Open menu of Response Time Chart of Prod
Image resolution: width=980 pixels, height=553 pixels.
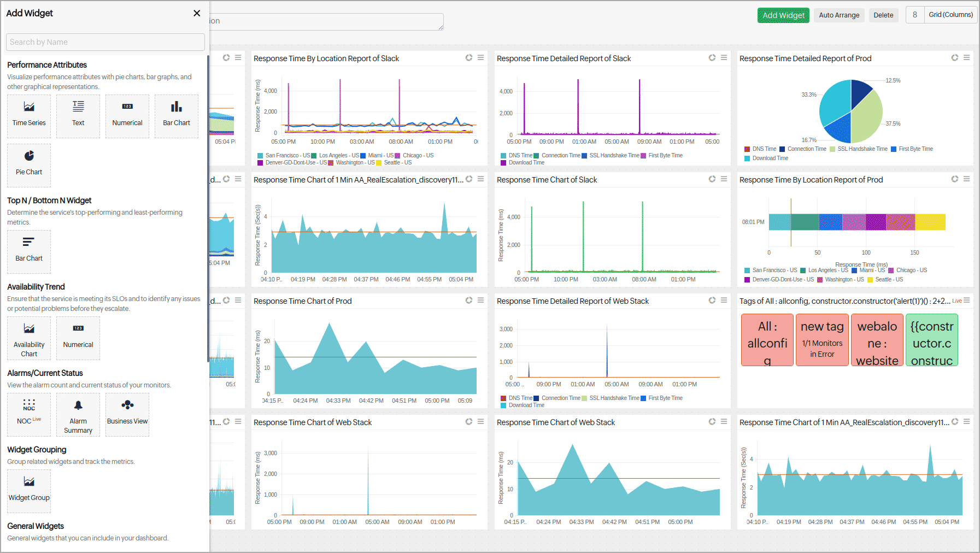pos(481,300)
